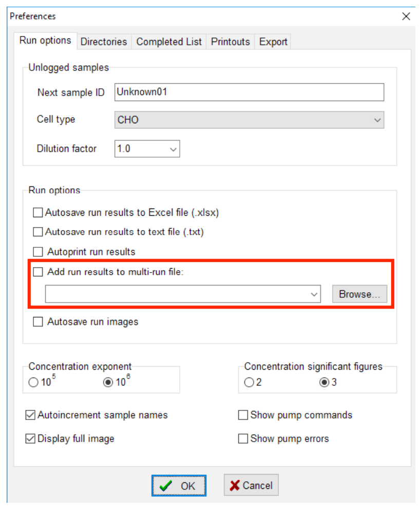Open the Cell type dropdown

378,120
